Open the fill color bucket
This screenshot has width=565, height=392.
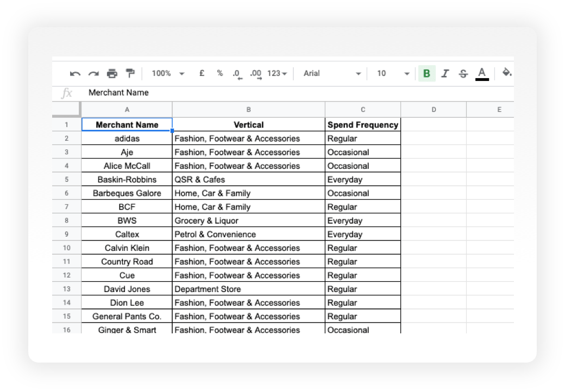[x=507, y=73]
